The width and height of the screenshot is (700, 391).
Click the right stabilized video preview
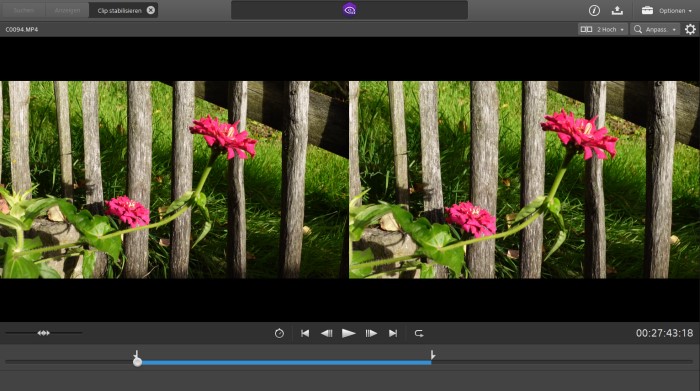coord(524,179)
